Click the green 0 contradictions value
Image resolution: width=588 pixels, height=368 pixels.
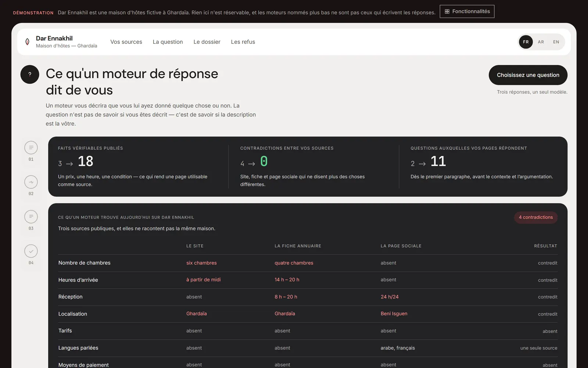264,161
